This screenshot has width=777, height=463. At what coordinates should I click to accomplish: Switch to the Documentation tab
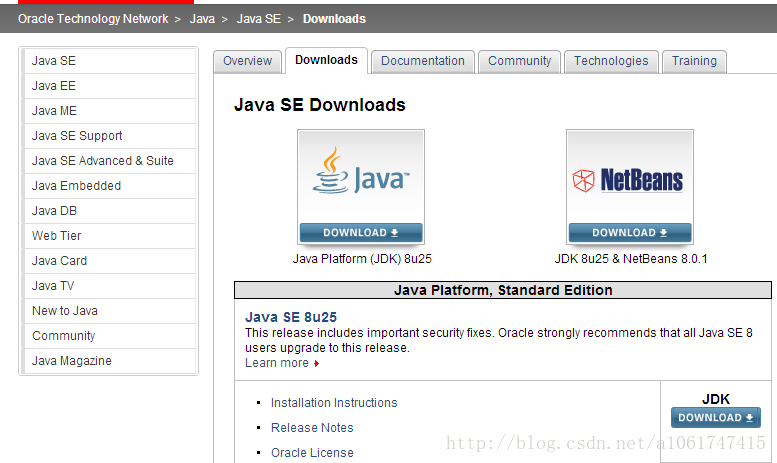423,61
